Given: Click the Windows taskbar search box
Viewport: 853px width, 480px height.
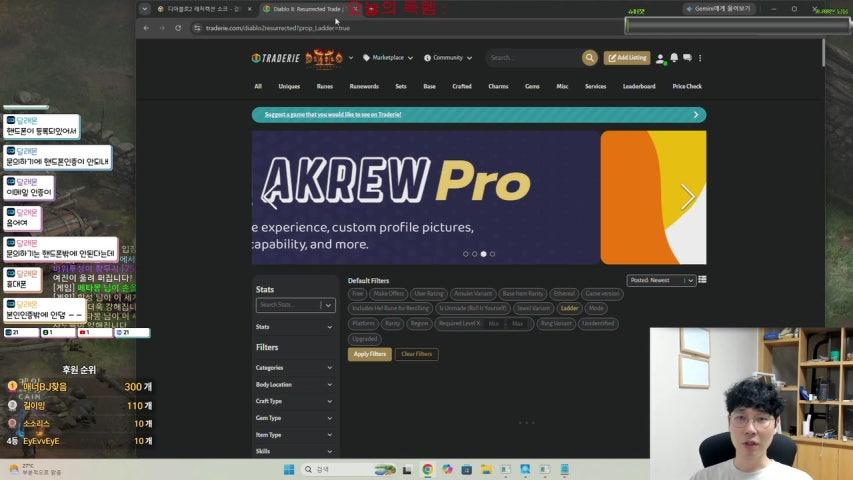Looking at the screenshot, I should pos(348,470).
